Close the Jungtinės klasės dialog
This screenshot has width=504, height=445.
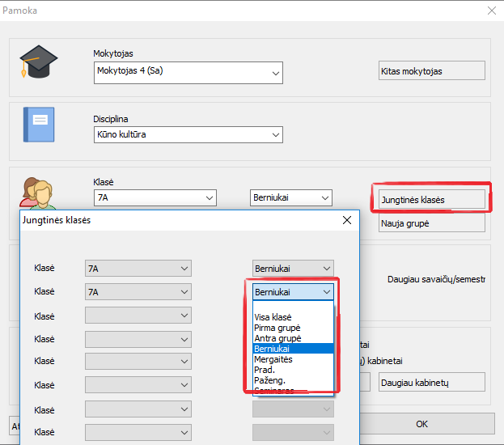coord(347,220)
